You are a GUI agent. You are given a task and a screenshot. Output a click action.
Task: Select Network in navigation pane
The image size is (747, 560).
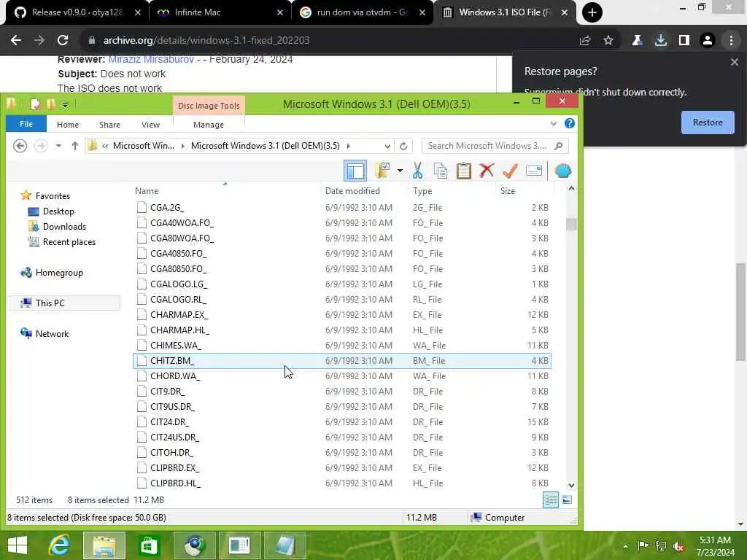click(x=52, y=334)
